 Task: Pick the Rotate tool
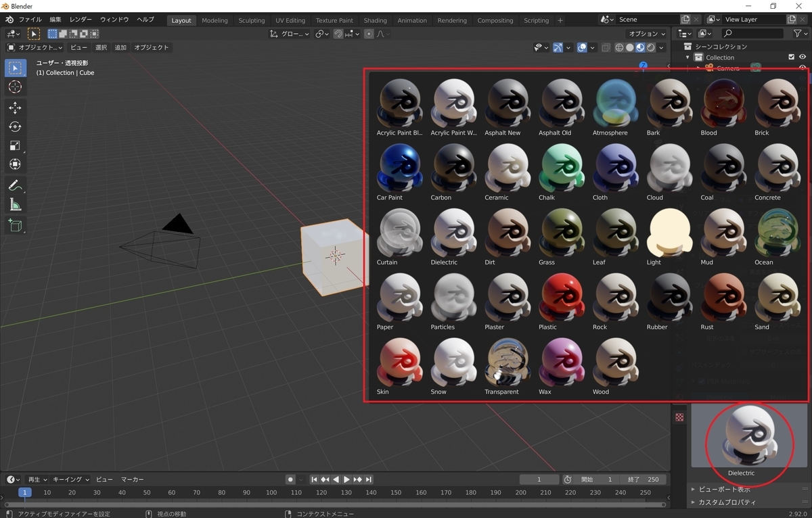coord(15,126)
